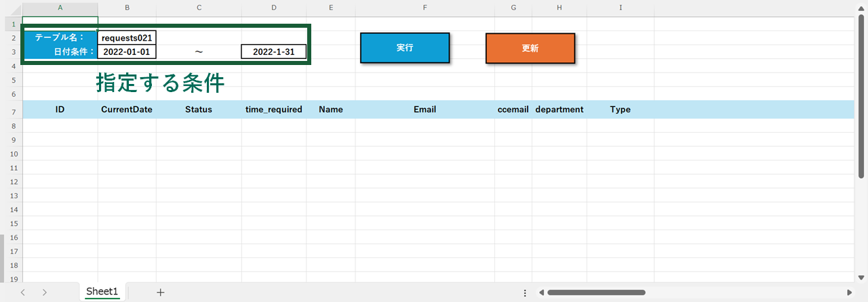This screenshot has height=302, width=868.
Task: Click the orange 更新 button
Action: pyautogui.click(x=530, y=49)
